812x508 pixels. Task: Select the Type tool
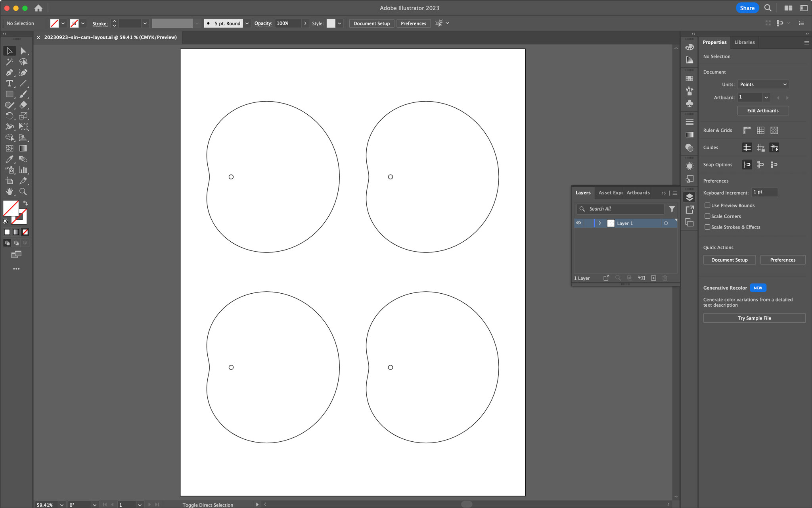9,83
